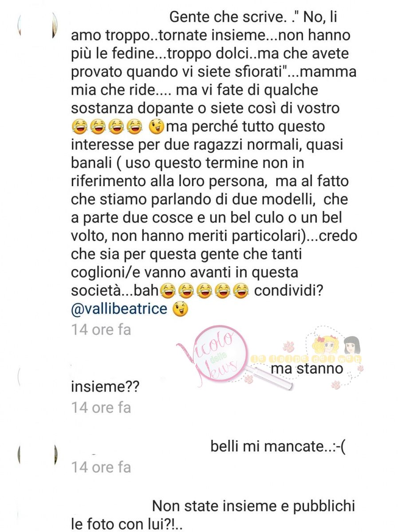Select the 'belli mi mancate..:-(' comment
This screenshot has height=532, width=398.
(278, 446)
